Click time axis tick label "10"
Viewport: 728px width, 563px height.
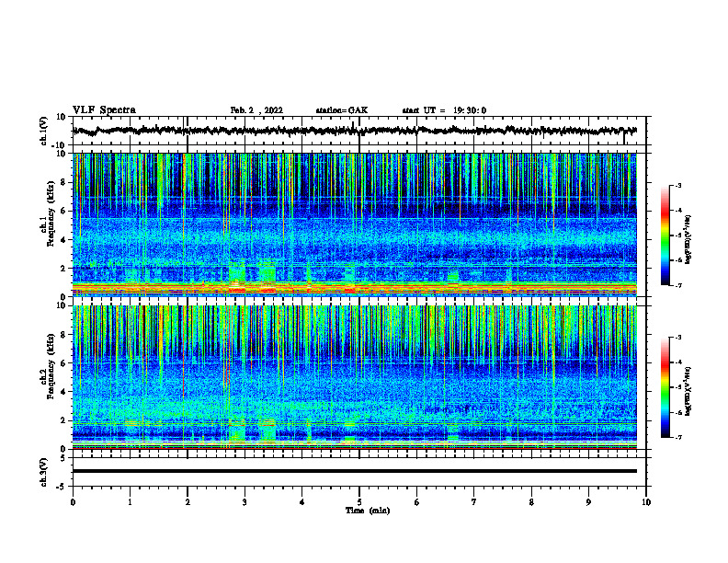(646, 502)
